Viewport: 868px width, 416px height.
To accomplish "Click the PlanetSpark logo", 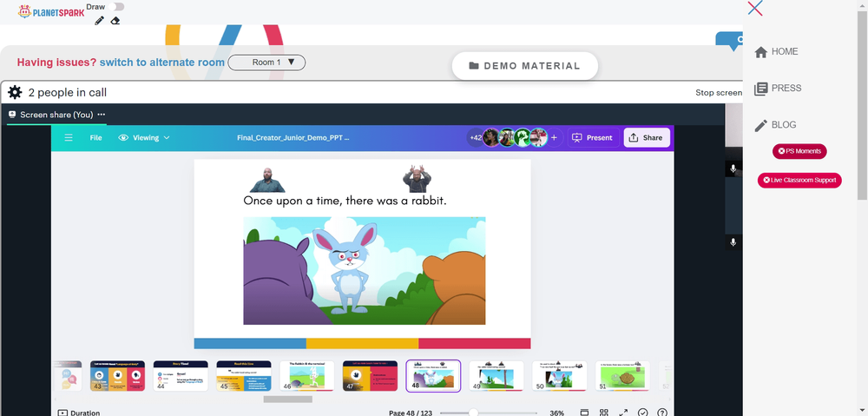I will click(x=51, y=11).
